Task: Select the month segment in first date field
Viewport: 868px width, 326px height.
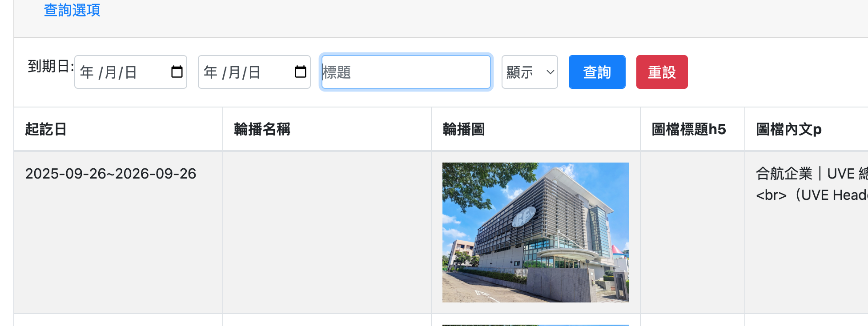Action: point(110,72)
